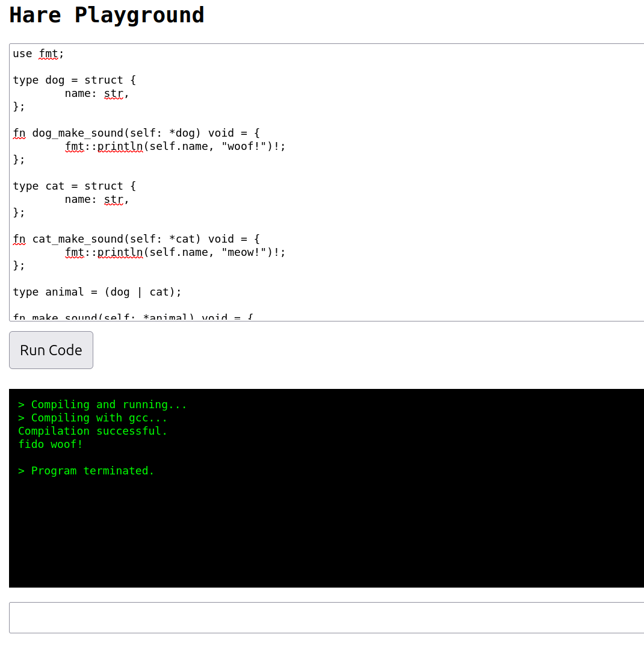Place cursor on 'use fmt;' line
Image resolution: width=644 pixels, height=649 pixels.
[38, 54]
